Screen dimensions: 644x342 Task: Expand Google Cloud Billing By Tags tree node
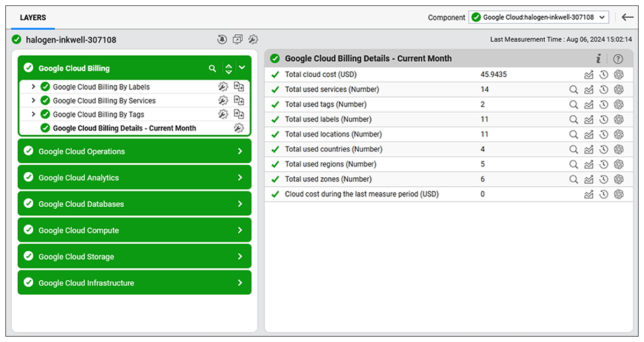(x=34, y=114)
